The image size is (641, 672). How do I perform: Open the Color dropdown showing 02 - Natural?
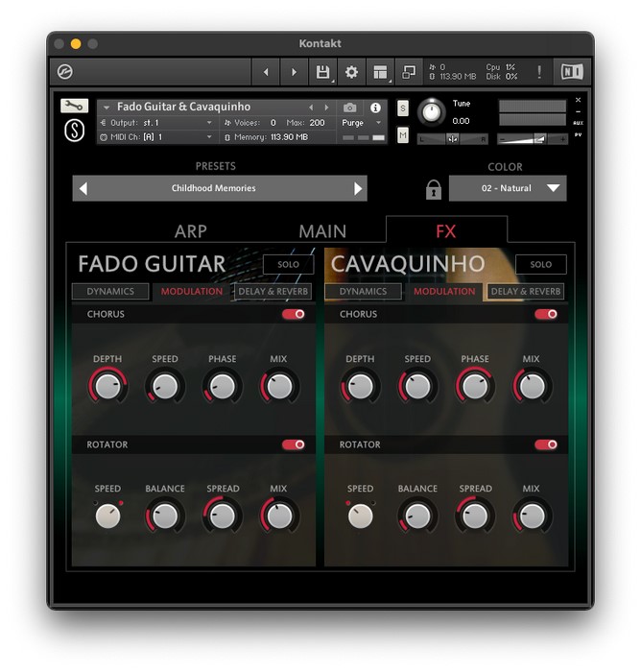coord(508,188)
